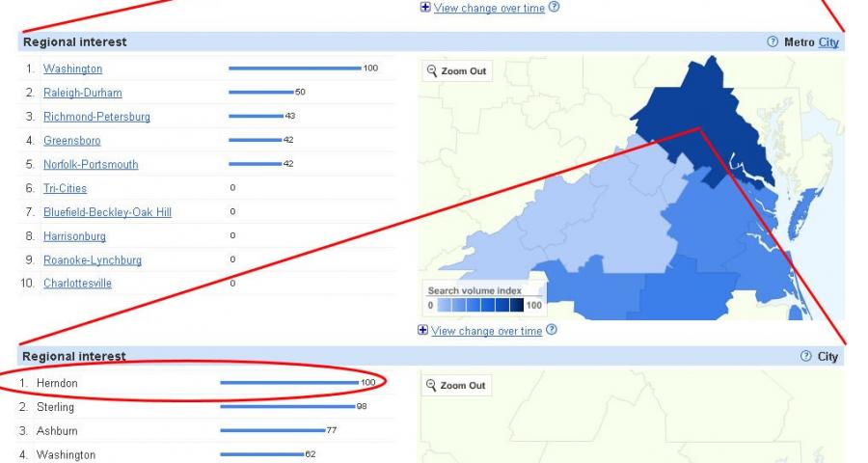Click the help icon beside Metro City

pyautogui.click(x=773, y=42)
